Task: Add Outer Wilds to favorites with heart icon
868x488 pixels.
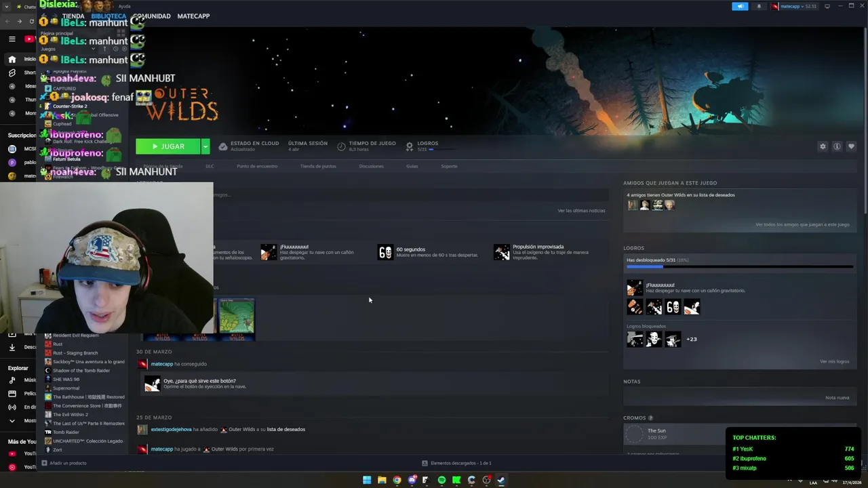Action: click(851, 146)
